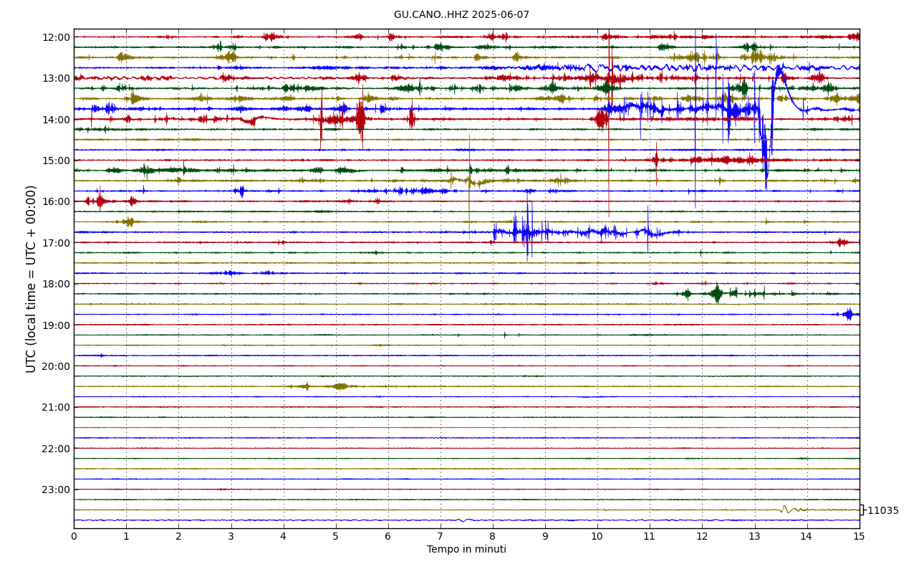Select the 14:00 y-axis tick label
This screenshot has height=587, width=924.
[57, 120]
